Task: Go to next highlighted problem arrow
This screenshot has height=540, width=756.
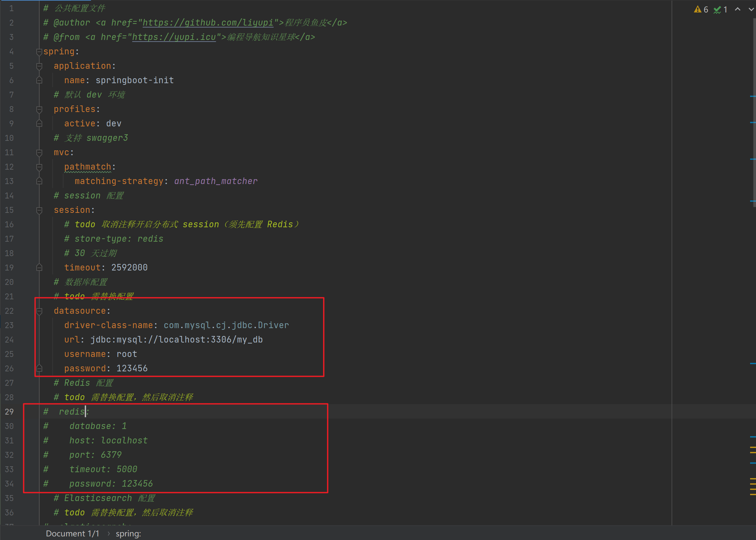Action: (751, 9)
